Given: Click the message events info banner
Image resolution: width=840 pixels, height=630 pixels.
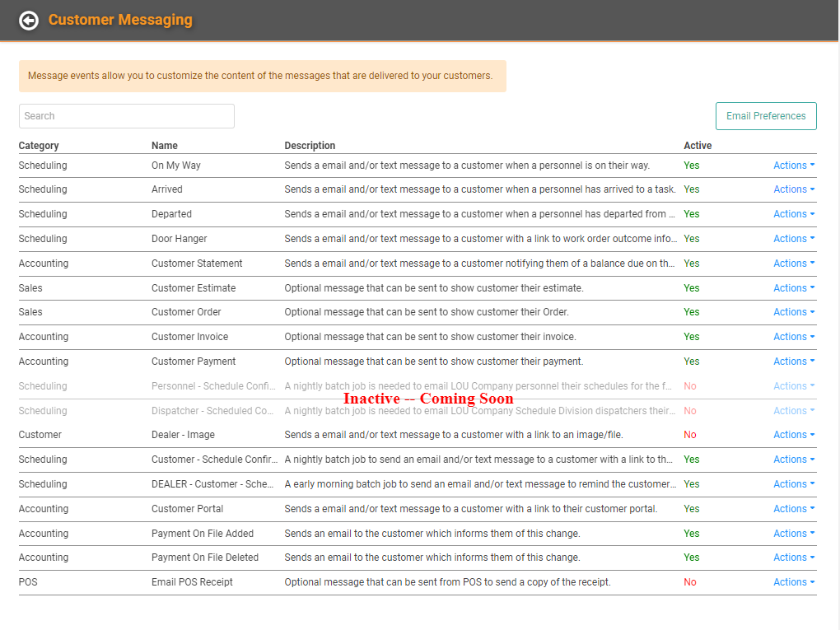Looking at the screenshot, I should coord(263,76).
